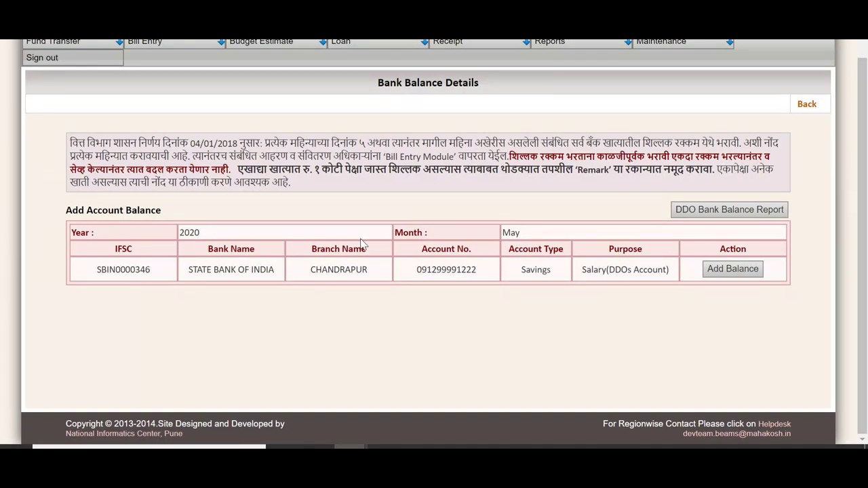This screenshot has width=868, height=488.
Task: Click the Add Account Balance heading
Action: tap(113, 210)
